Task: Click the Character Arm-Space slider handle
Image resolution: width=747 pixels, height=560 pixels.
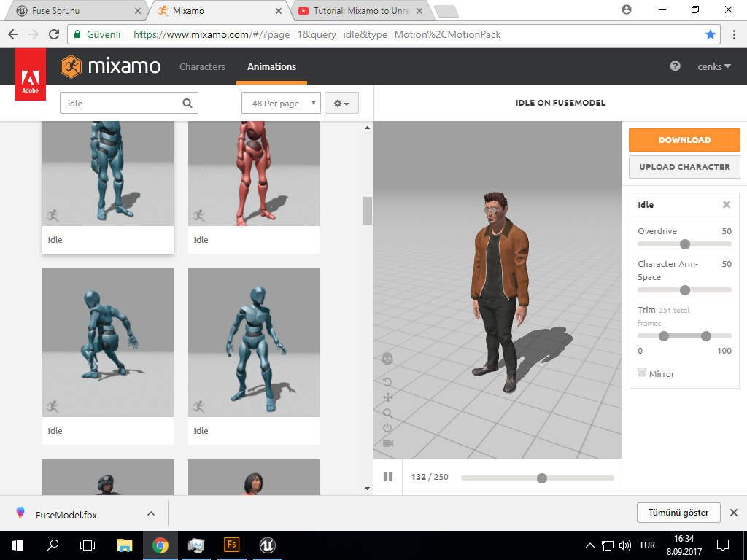Action: click(685, 290)
